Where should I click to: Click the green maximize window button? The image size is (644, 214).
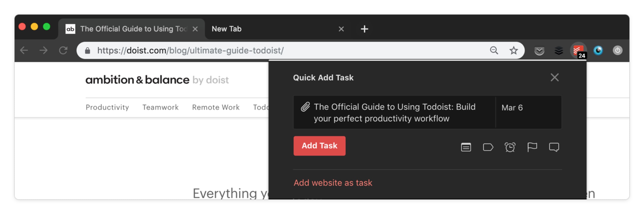point(46,27)
